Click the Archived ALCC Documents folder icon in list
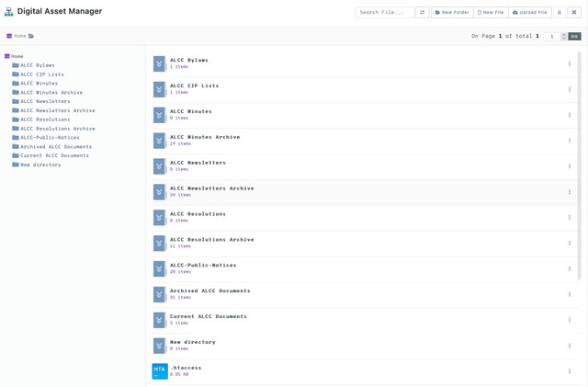588x387 pixels. pos(160,294)
